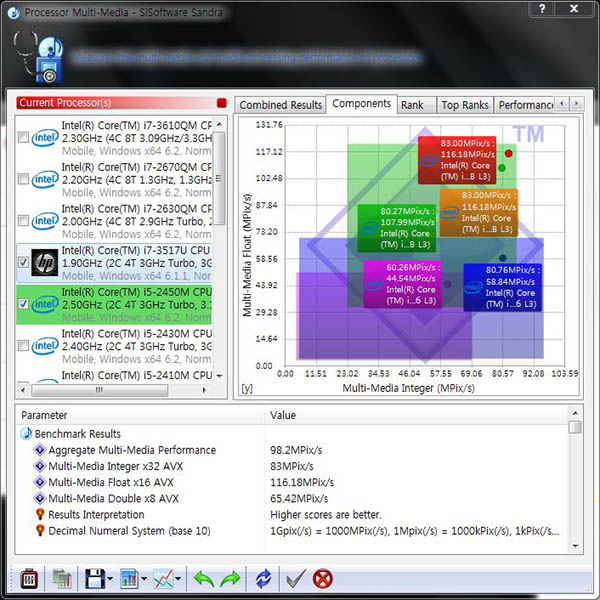
Task: Click the red cancel X icon
Action: pyautogui.click(x=323, y=579)
